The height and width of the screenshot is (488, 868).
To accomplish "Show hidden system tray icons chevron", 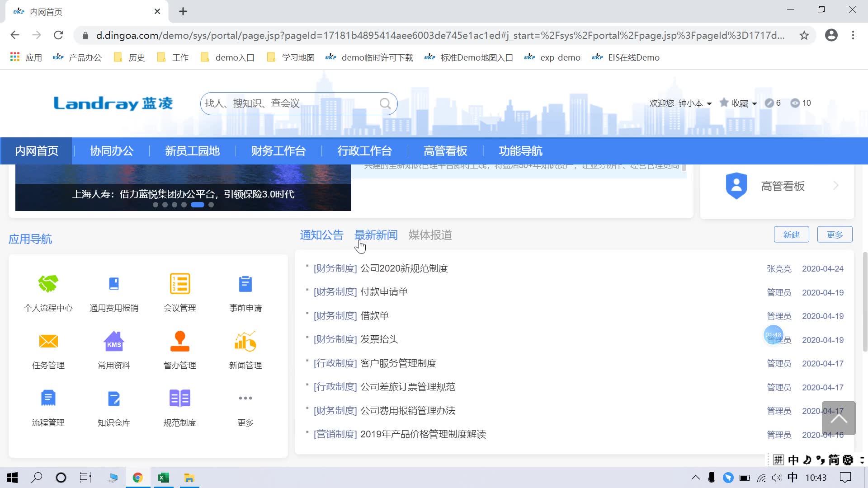I will pyautogui.click(x=695, y=478).
